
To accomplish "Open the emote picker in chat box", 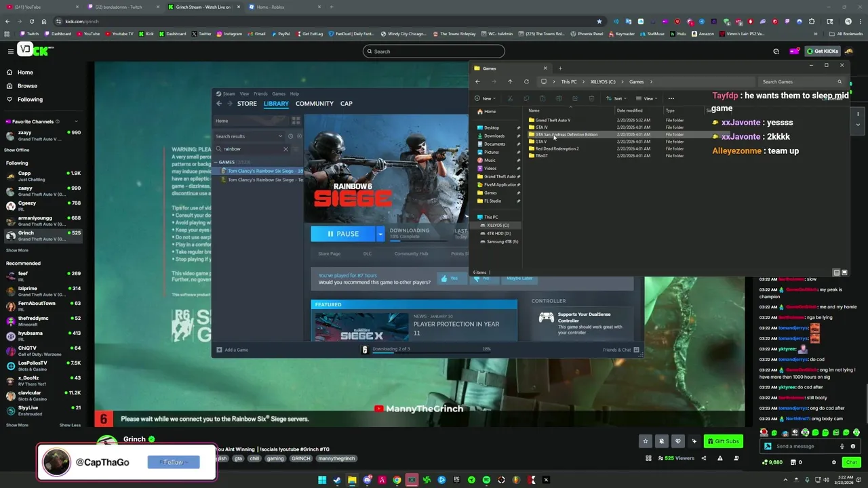I will point(852,446).
